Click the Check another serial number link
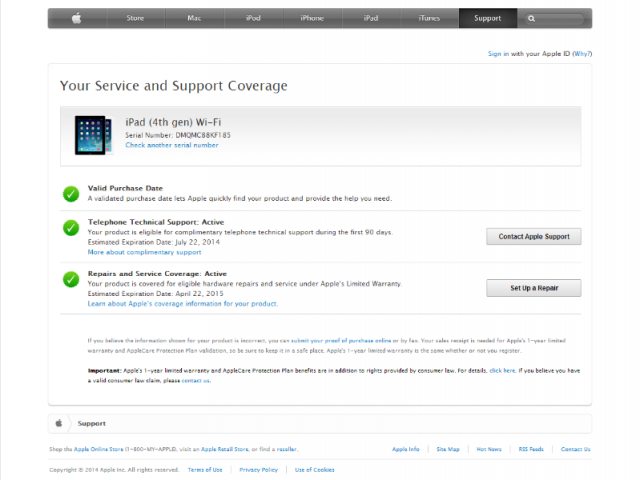 (x=171, y=145)
